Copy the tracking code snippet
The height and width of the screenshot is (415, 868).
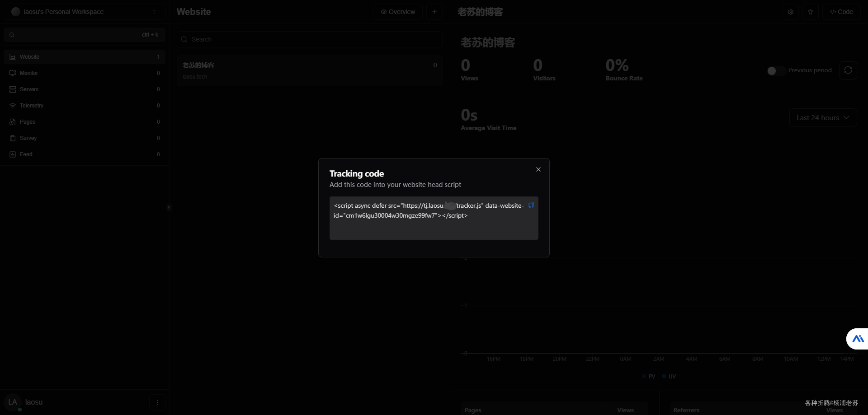coord(531,205)
